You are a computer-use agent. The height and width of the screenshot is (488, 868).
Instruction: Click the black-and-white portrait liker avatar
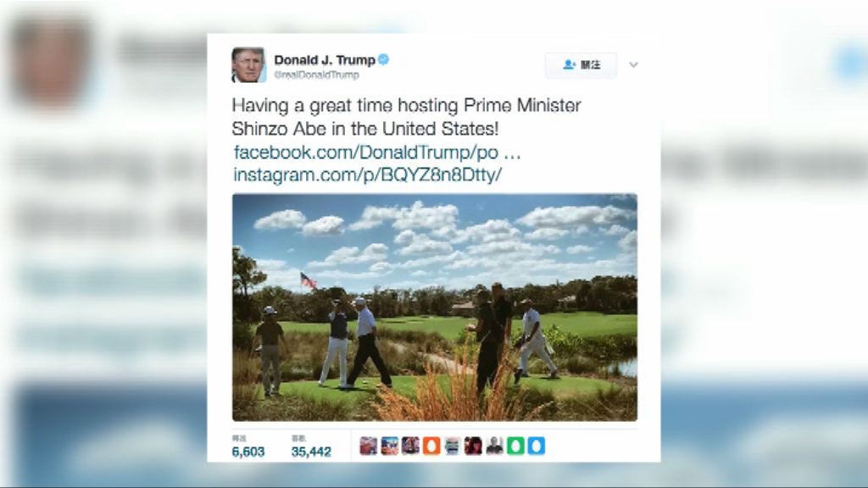point(494,446)
